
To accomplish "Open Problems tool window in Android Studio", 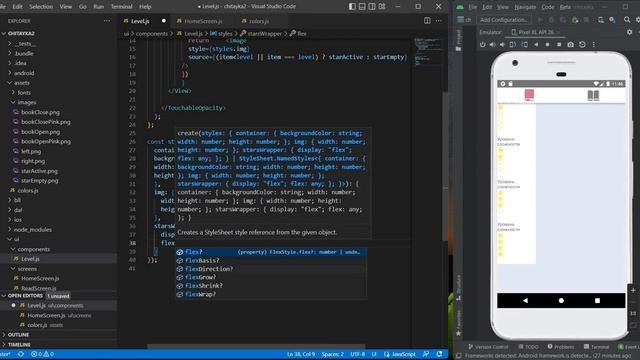I will coord(561,347).
